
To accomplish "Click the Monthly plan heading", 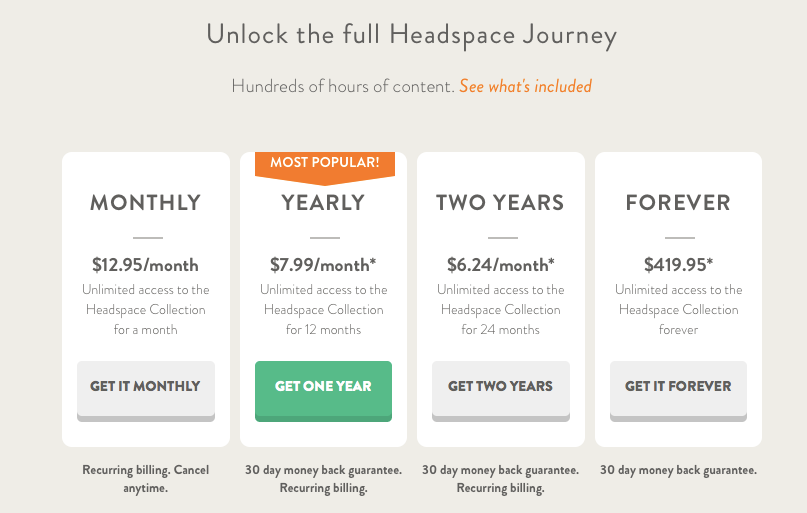I will pyautogui.click(x=145, y=203).
